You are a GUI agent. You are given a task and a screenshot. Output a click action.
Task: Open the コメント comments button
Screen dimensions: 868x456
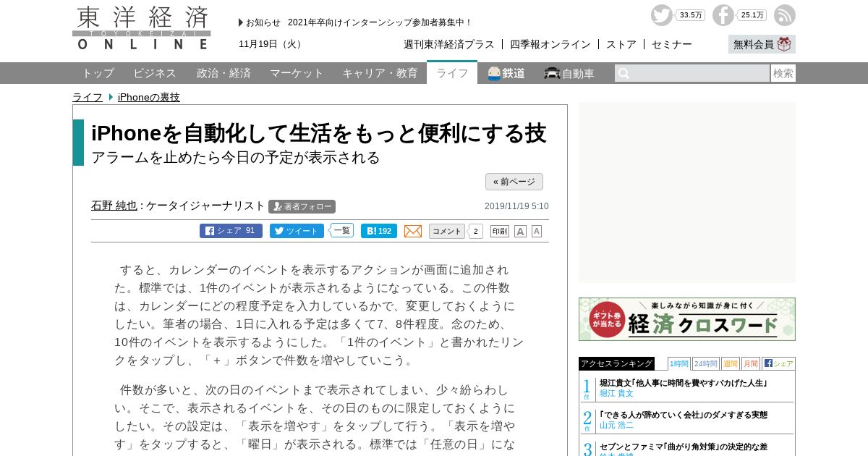(x=447, y=231)
